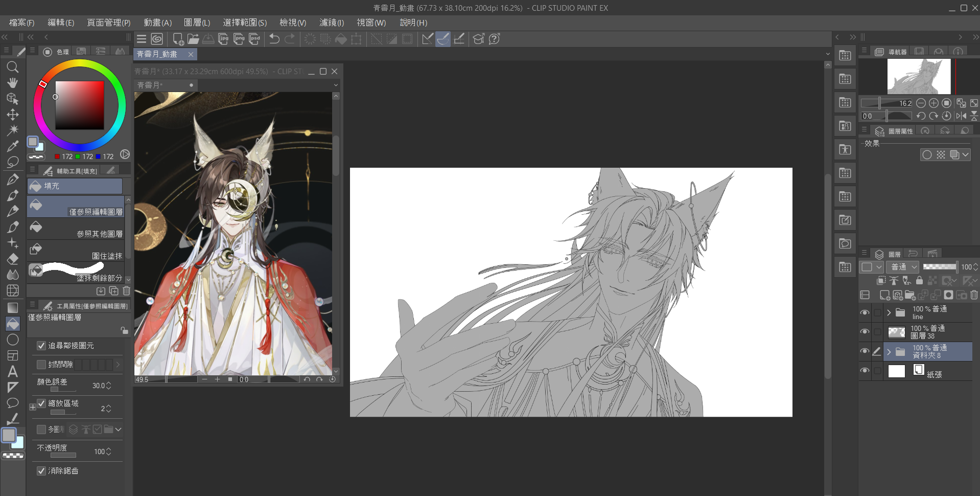Image resolution: width=980 pixels, height=496 pixels.
Task: Hide 圖層 38 layer
Action: [865, 332]
